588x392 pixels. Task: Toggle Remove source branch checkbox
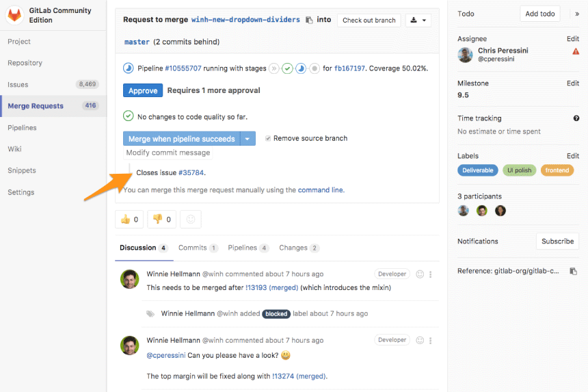[x=268, y=138]
